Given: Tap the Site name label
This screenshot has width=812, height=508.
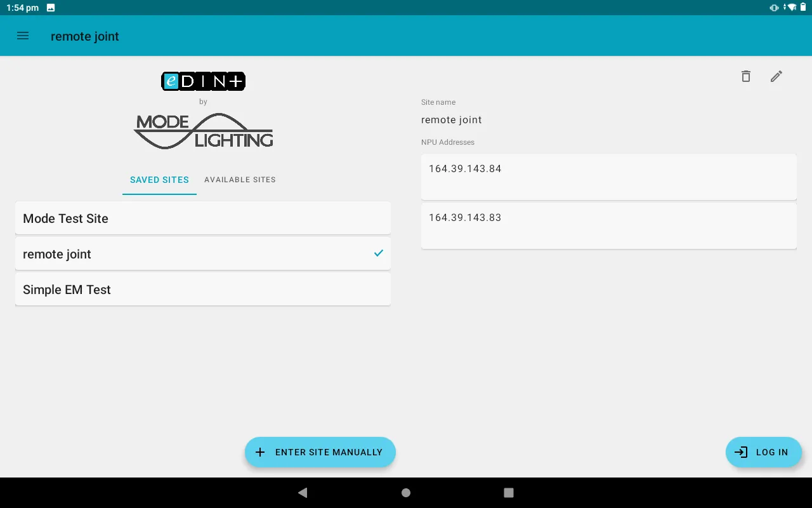Looking at the screenshot, I should (x=438, y=102).
